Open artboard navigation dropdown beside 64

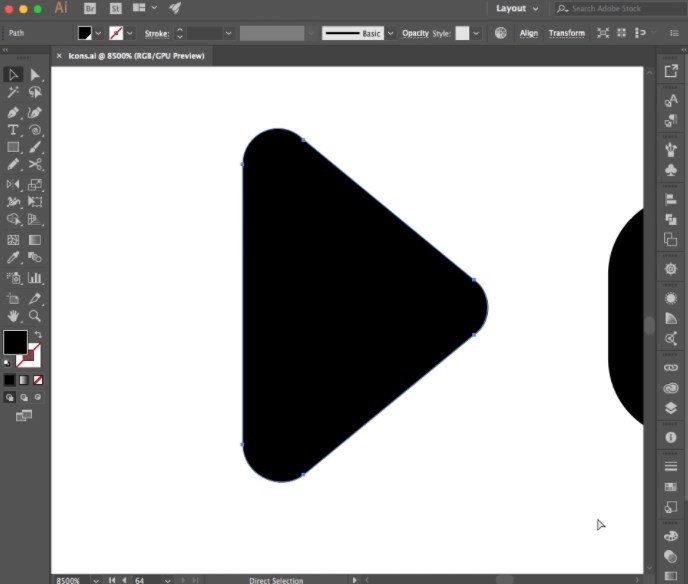click(x=168, y=580)
